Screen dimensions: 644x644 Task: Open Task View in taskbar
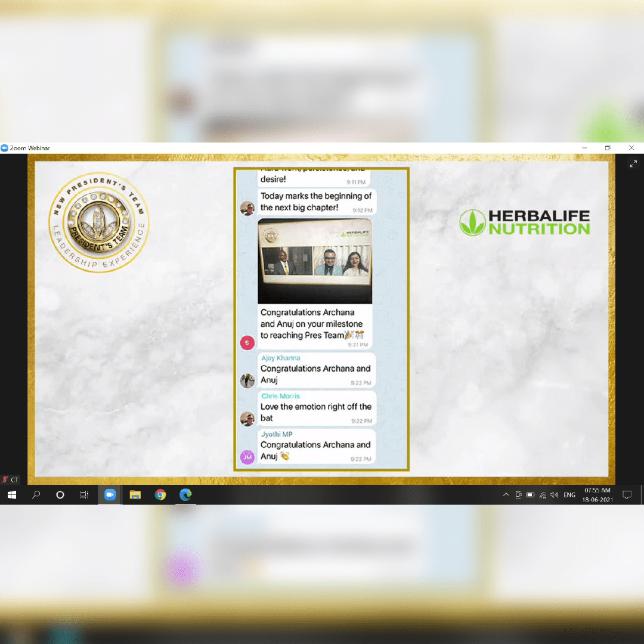[x=84, y=495]
